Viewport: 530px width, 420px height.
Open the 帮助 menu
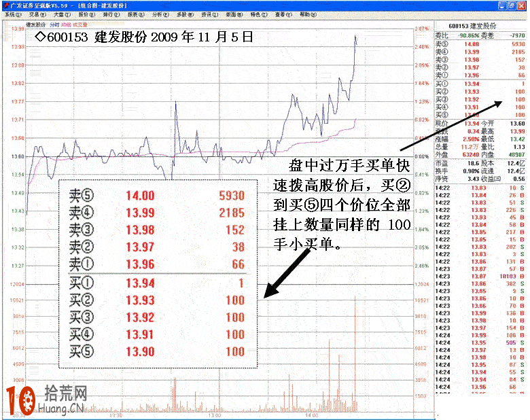(308, 14)
